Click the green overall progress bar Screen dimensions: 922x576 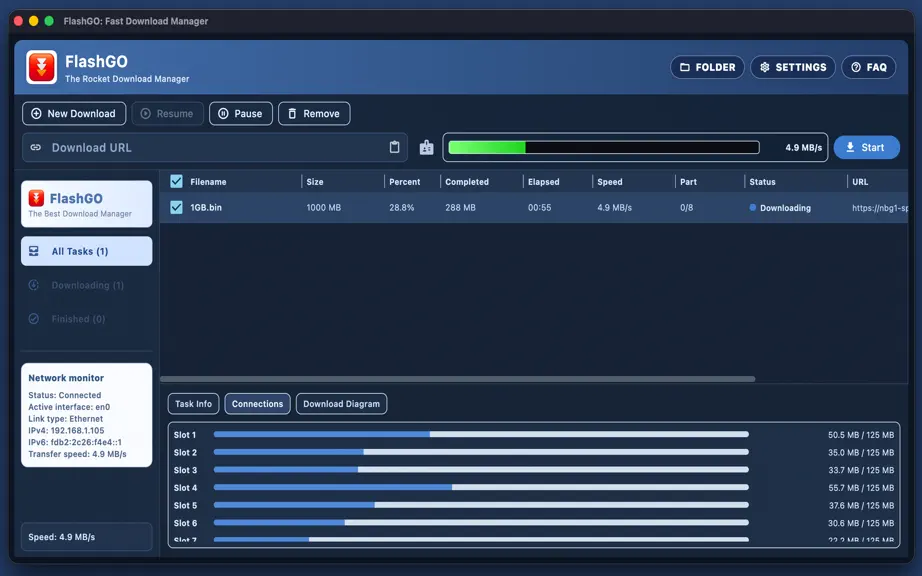pos(604,148)
